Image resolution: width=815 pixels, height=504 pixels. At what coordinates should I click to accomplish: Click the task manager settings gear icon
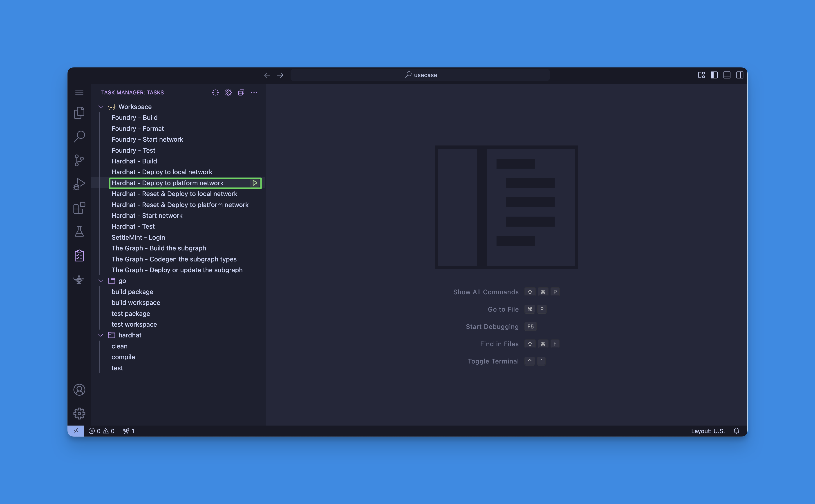(x=228, y=93)
